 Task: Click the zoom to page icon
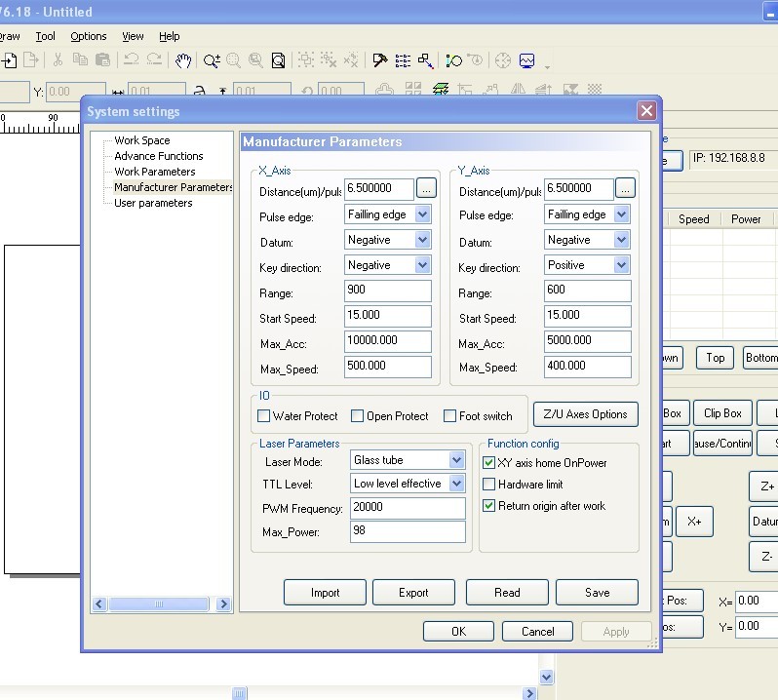278,60
